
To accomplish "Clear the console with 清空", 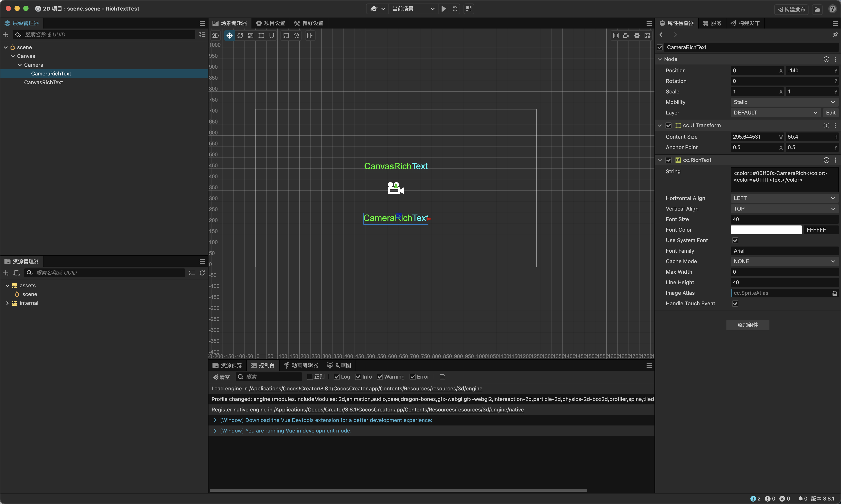I will (x=221, y=377).
